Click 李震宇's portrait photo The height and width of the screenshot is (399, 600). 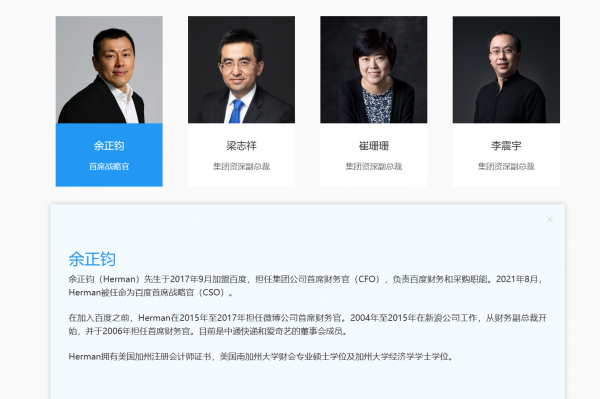coord(506,70)
